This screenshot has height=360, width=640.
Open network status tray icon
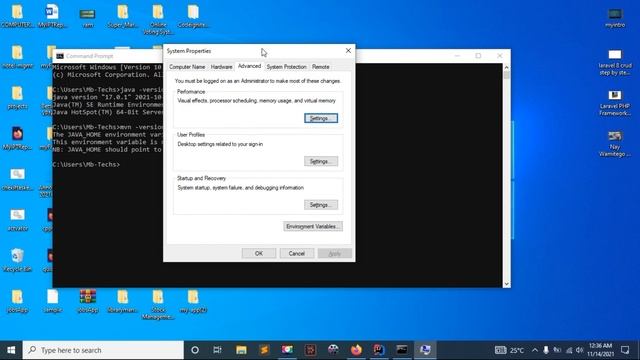point(569,350)
